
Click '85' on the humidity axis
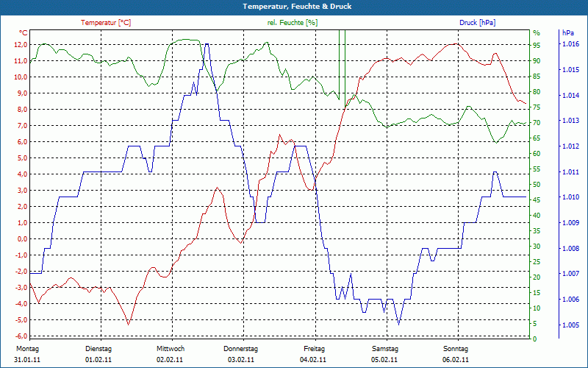(537, 77)
